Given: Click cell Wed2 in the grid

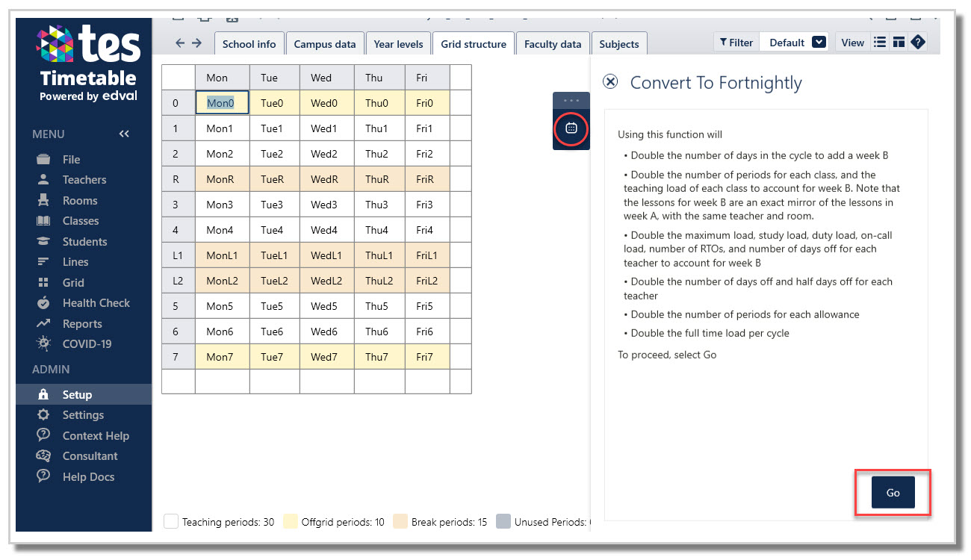Looking at the screenshot, I should tap(327, 154).
